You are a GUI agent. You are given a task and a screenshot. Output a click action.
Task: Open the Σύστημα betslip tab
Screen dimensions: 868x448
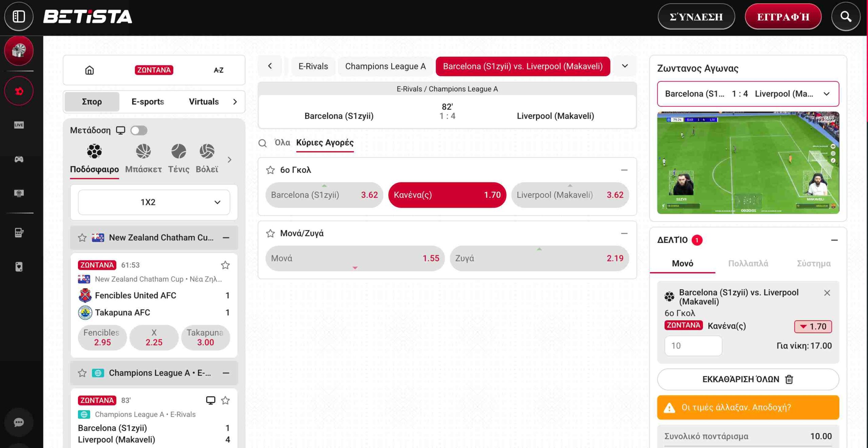tap(813, 263)
